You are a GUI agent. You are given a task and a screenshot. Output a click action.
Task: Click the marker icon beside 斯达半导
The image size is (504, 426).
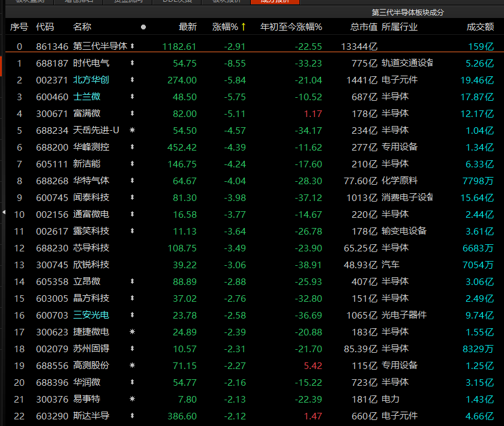click(x=132, y=416)
